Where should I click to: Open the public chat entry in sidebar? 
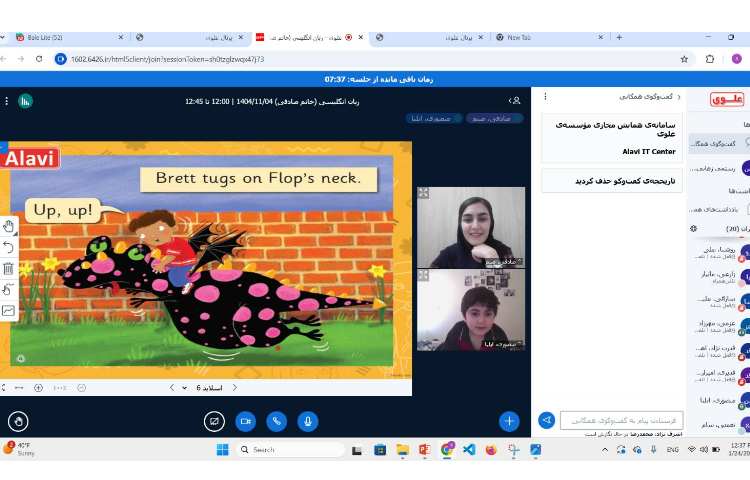tap(719, 143)
